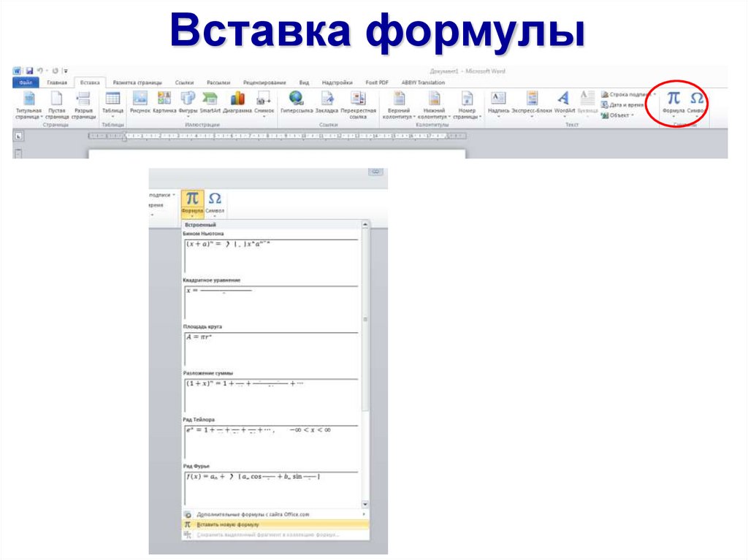The width and height of the screenshot is (748, 560).
Task: Switch to the Разметка страницы tab
Action: point(137,83)
